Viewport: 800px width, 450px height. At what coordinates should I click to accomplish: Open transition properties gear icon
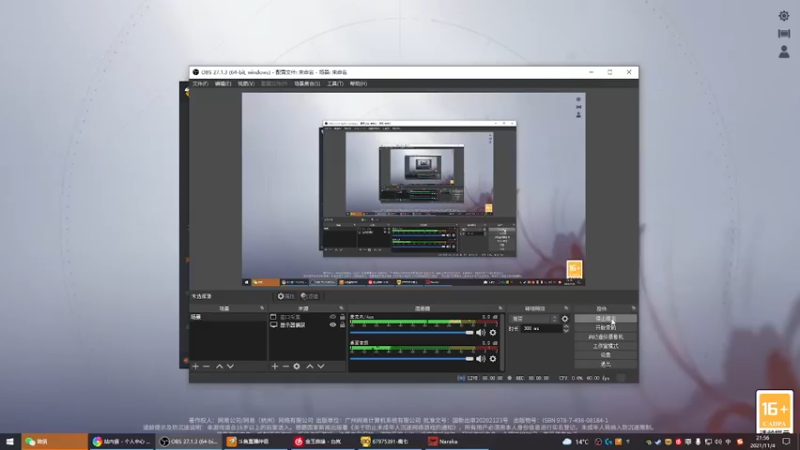[x=565, y=319]
